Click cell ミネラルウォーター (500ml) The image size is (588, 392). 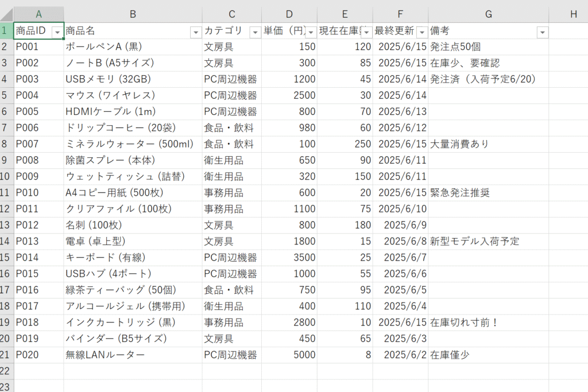pyautogui.click(x=133, y=144)
